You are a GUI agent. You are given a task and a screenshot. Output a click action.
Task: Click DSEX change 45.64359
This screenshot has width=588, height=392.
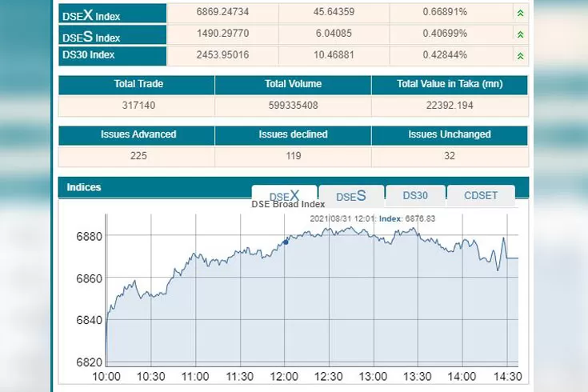[x=334, y=12]
